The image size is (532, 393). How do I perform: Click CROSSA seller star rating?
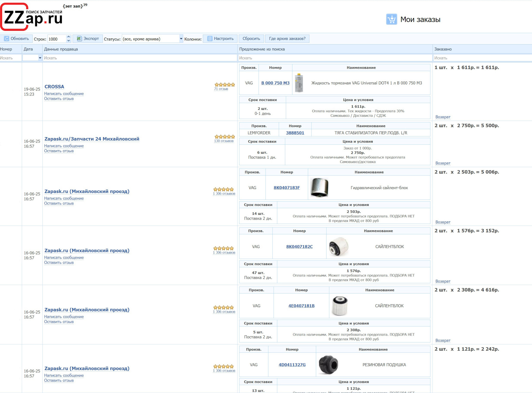click(224, 85)
